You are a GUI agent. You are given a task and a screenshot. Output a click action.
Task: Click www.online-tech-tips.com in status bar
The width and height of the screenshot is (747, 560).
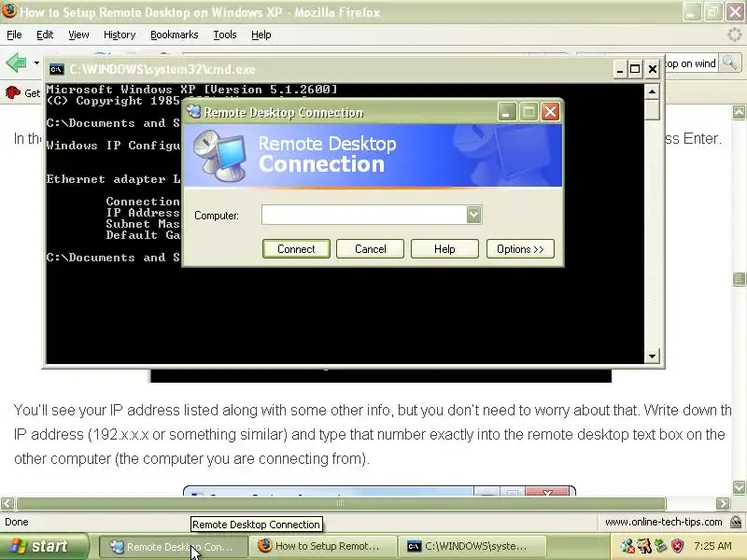click(664, 522)
